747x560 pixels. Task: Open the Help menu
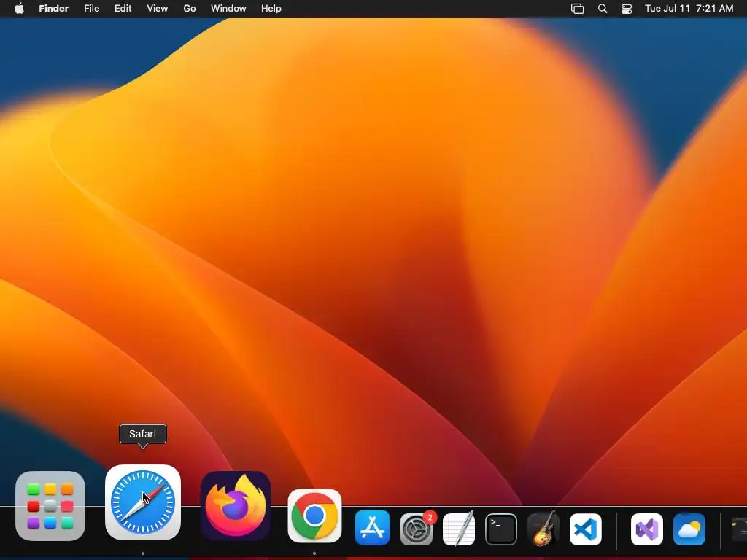(271, 9)
